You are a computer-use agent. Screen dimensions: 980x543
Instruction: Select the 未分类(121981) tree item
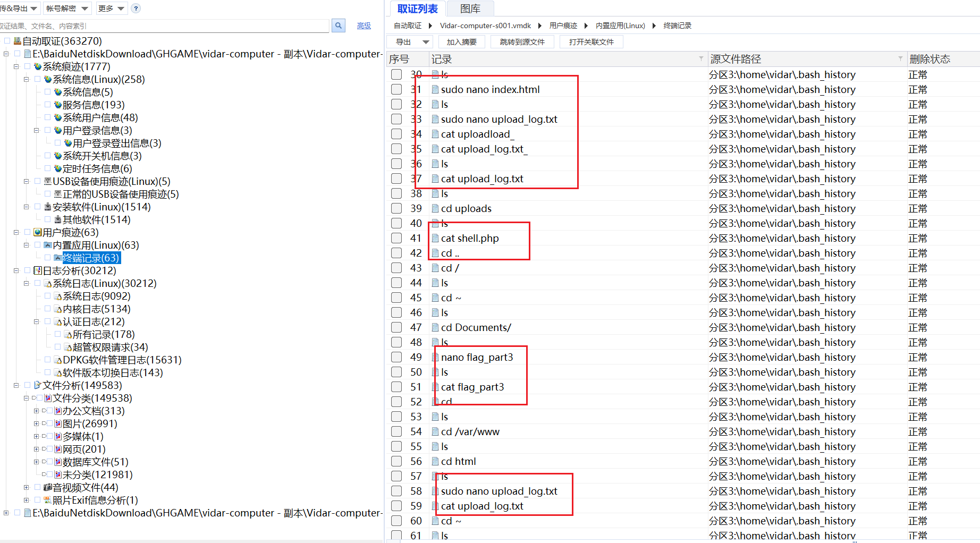tap(98, 474)
